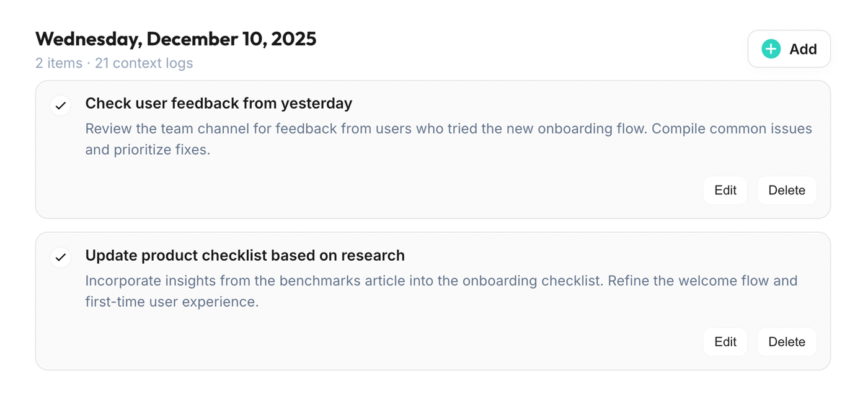The image size is (868, 396).
Task: Uncheck the 'Check user feedback' checkmark circle
Action: pyautogui.click(x=60, y=105)
